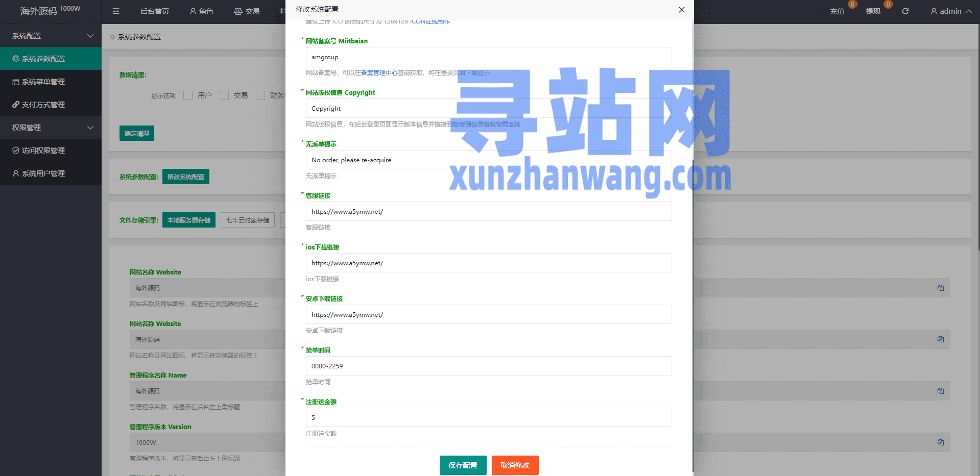Copy icon for 管理程序名称 Name field
This screenshot has height=476, width=980.
click(x=941, y=391)
